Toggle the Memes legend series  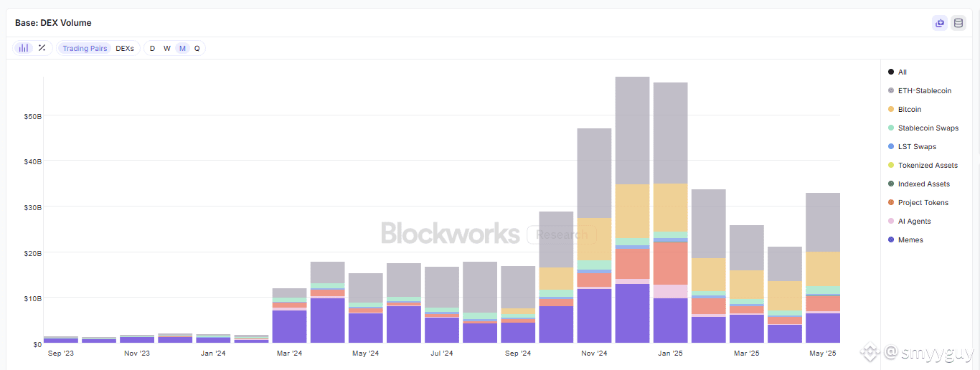click(x=905, y=239)
